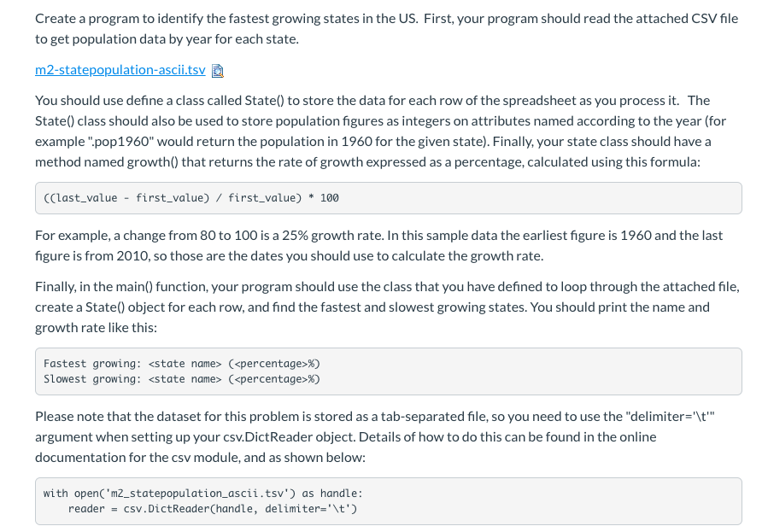Click the 'Slowest growing' output line
This screenshot has width=768, height=532.
(x=182, y=379)
